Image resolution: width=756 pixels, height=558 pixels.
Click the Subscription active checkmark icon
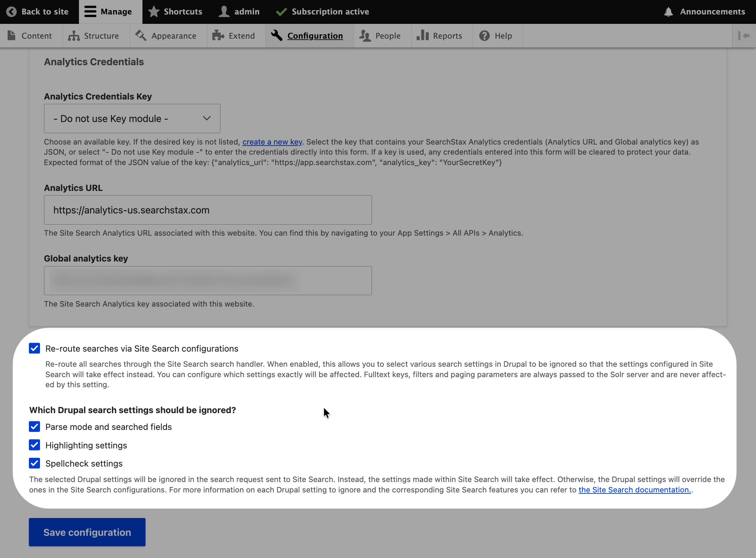tap(281, 12)
